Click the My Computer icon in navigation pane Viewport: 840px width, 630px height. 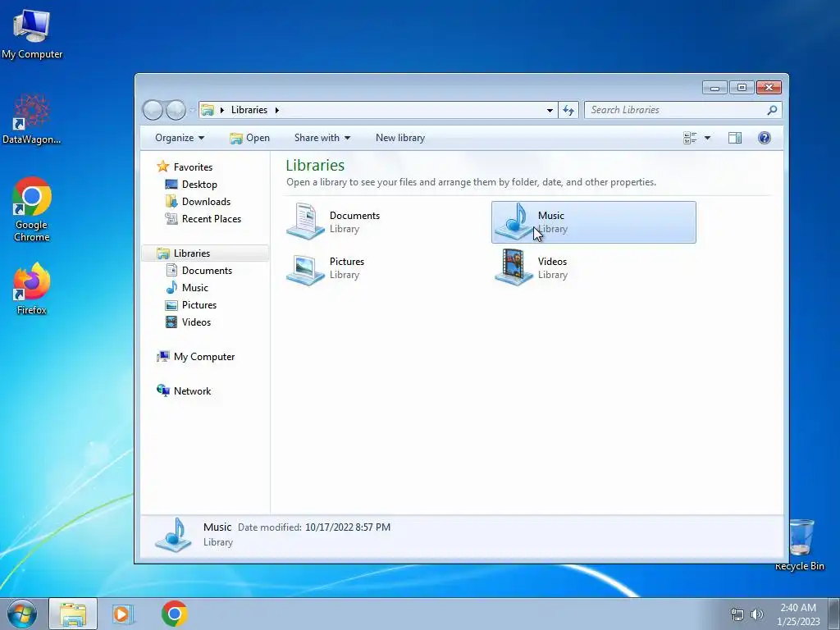(163, 356)
